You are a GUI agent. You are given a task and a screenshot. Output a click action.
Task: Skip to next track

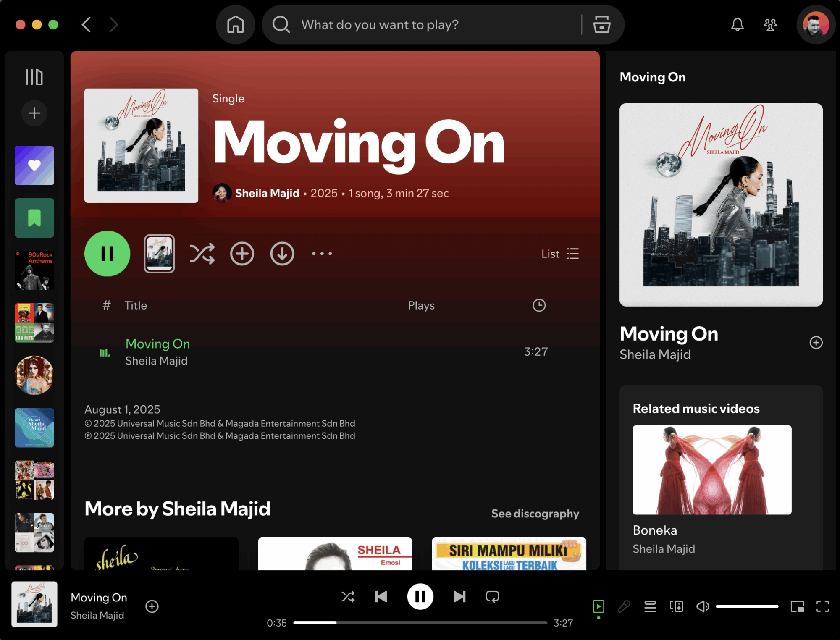click(459, 596)
